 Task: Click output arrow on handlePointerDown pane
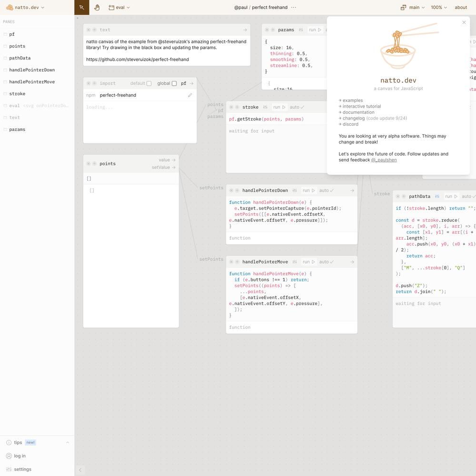(352, 190)
